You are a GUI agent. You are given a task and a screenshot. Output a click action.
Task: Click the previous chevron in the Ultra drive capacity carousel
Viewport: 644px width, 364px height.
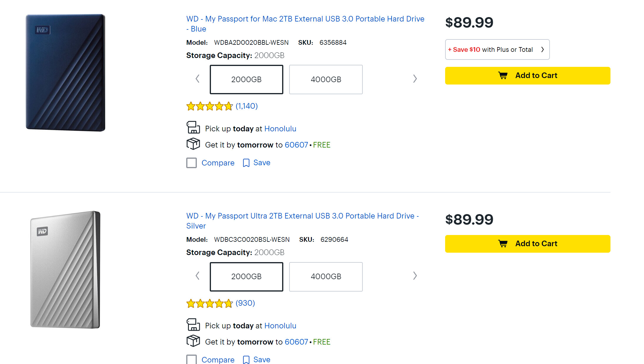tap(197, 276)
